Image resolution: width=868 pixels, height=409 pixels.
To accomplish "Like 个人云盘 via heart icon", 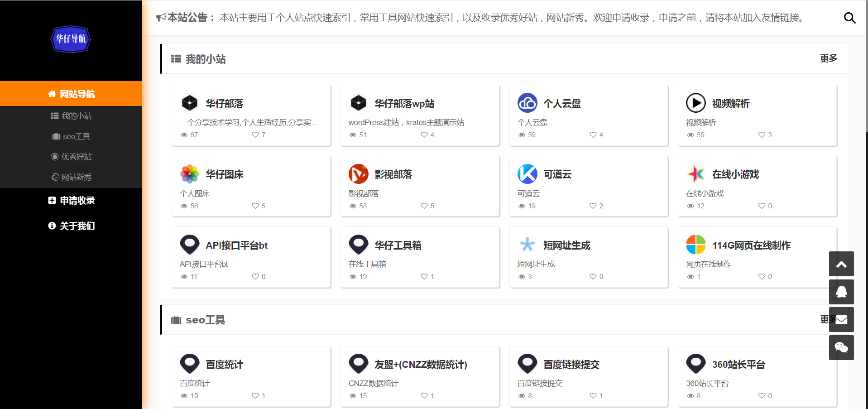I will pyautogui.click(x=593, y=135).
